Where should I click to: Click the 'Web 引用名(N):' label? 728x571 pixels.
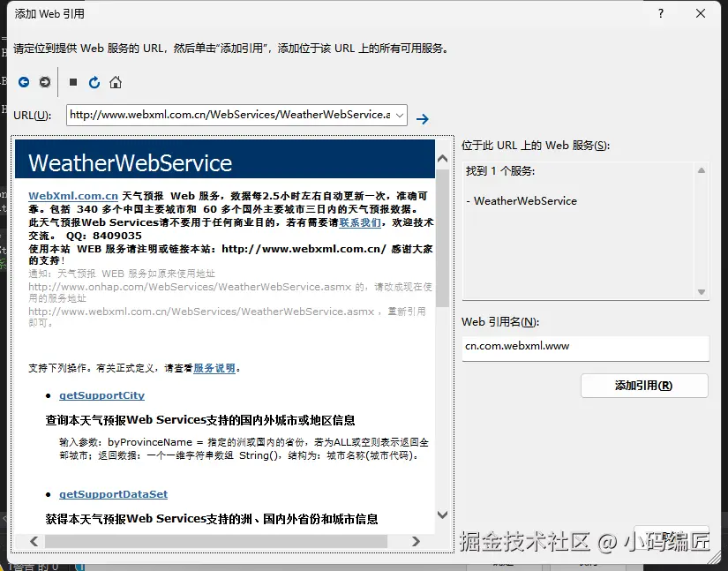[500, 322]
